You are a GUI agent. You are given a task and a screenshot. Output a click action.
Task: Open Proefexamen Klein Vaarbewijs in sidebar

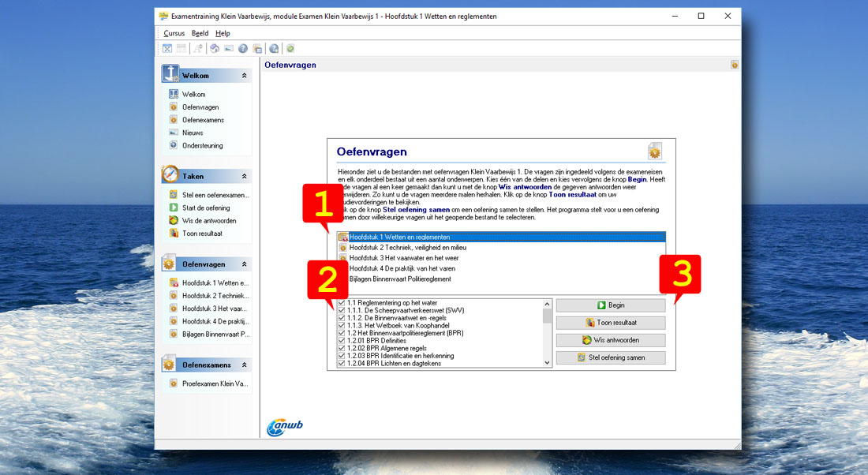(x=215, y=383)
